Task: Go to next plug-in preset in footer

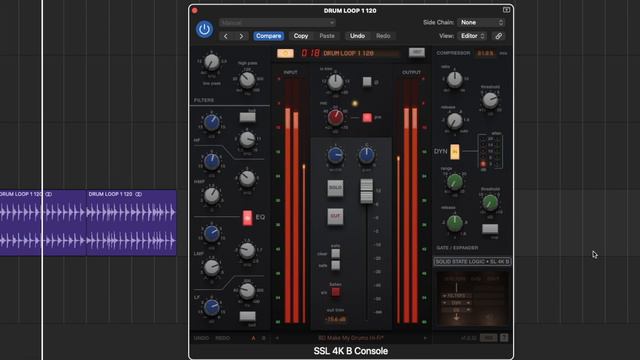Action: [425, 338]
